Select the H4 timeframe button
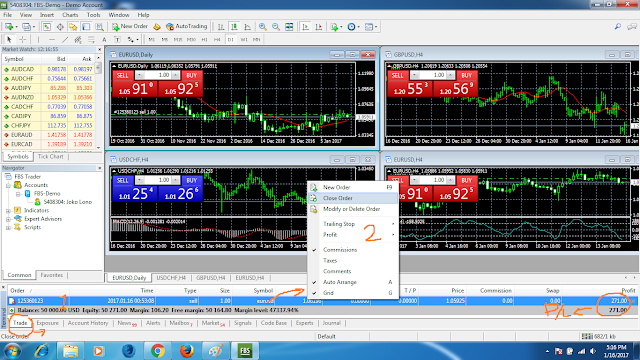The image size is (640, 360). click(217, 40)
